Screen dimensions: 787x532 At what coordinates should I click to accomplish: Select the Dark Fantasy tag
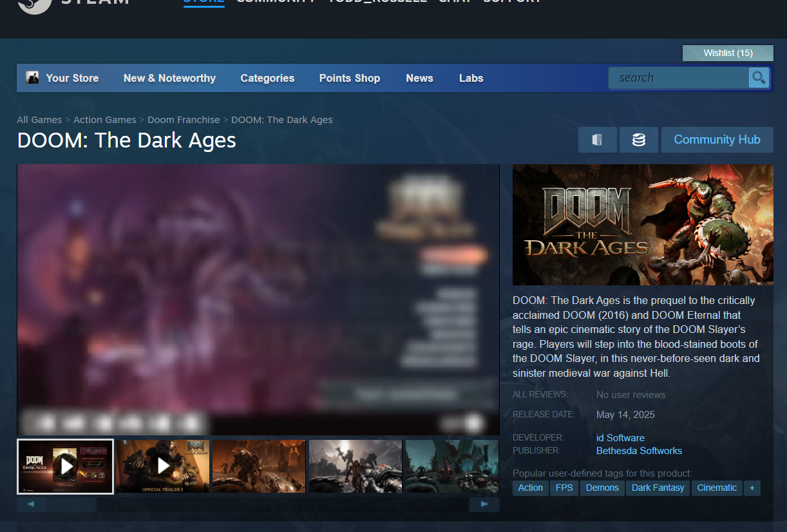[x=658, y=488]
